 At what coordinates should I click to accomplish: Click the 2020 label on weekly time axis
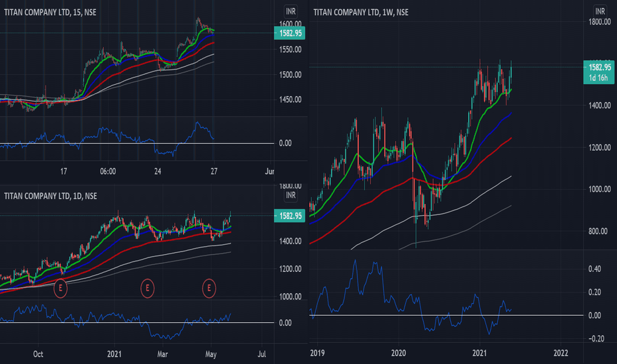399,353
